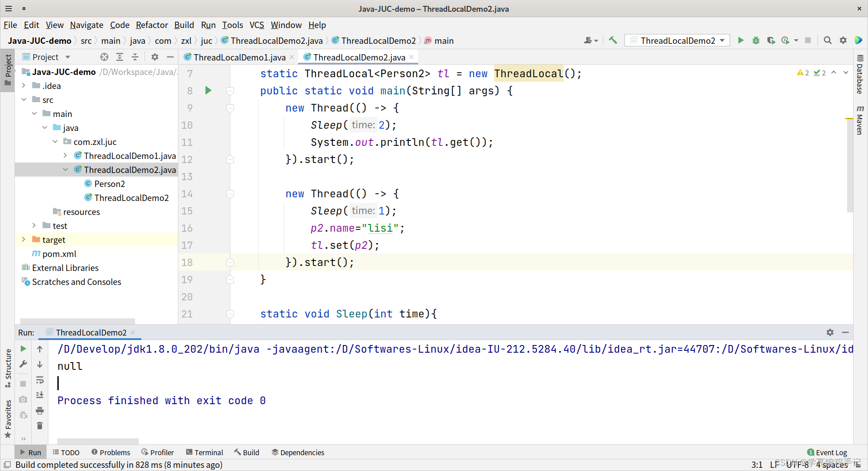868x471 pixels.
Task: Fold the main method at line 8
Action: [230, 91]
